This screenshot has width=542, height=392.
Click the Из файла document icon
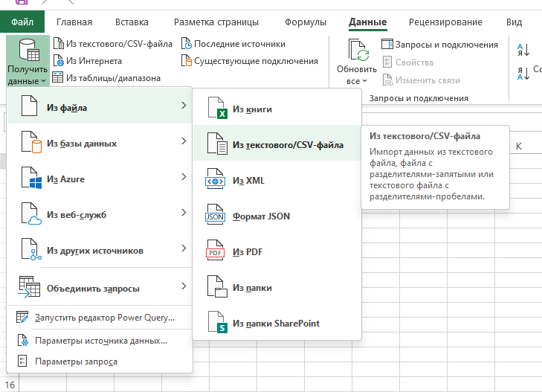click(30, 106)
